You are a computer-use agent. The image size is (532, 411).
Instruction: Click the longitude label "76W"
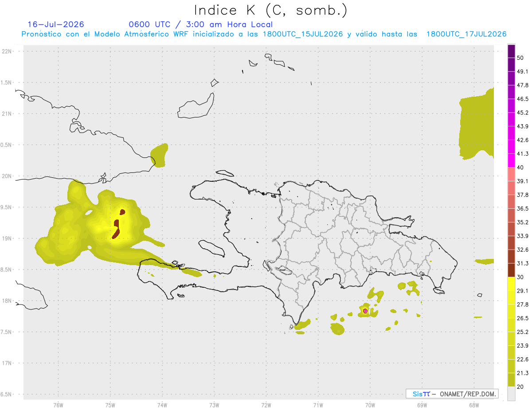click(58, 406)
